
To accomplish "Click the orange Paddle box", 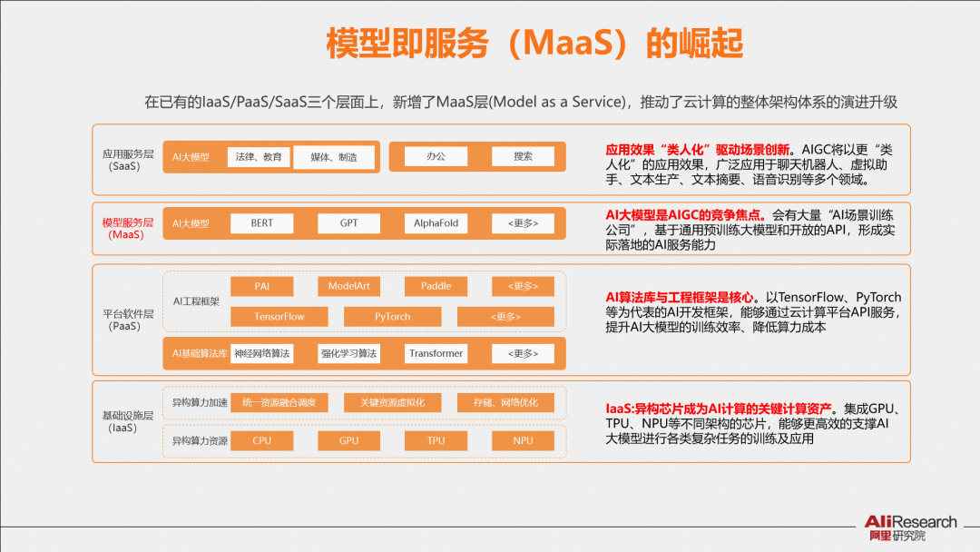I will 436,286.
